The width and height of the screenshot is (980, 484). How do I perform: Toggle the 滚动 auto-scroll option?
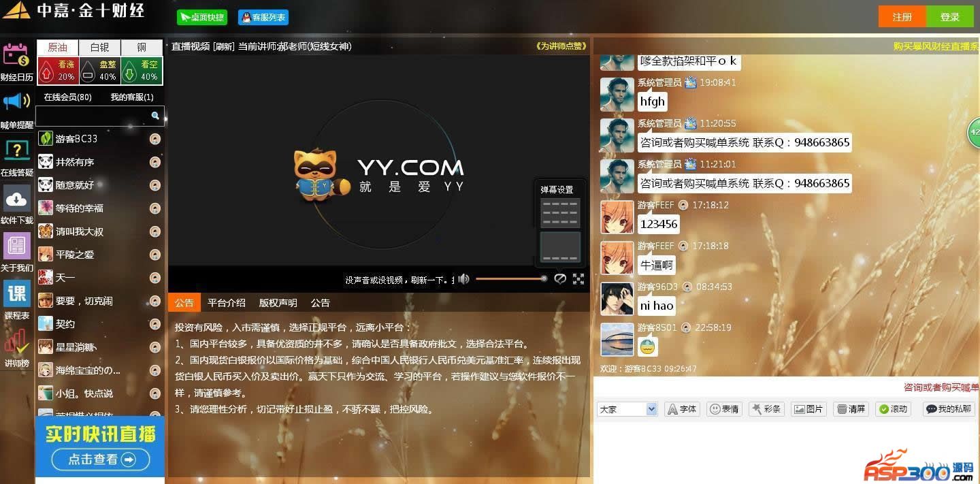(893, 409)
